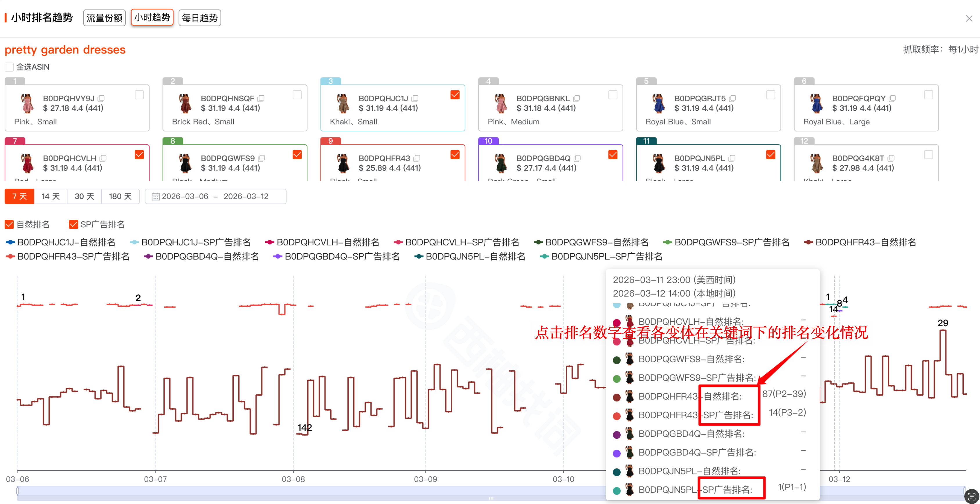
Task: Click the calendar icon in the date range field
Action: tap(155, 197)
